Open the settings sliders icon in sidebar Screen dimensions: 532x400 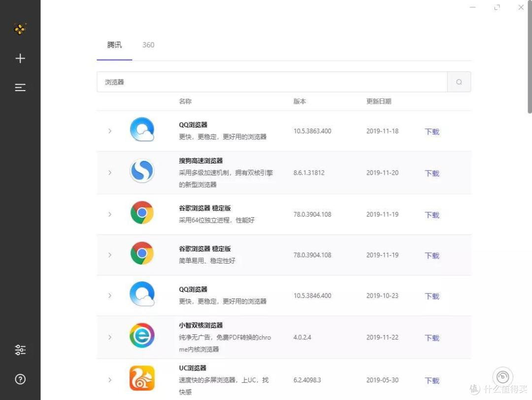click(x=20, y=350)
